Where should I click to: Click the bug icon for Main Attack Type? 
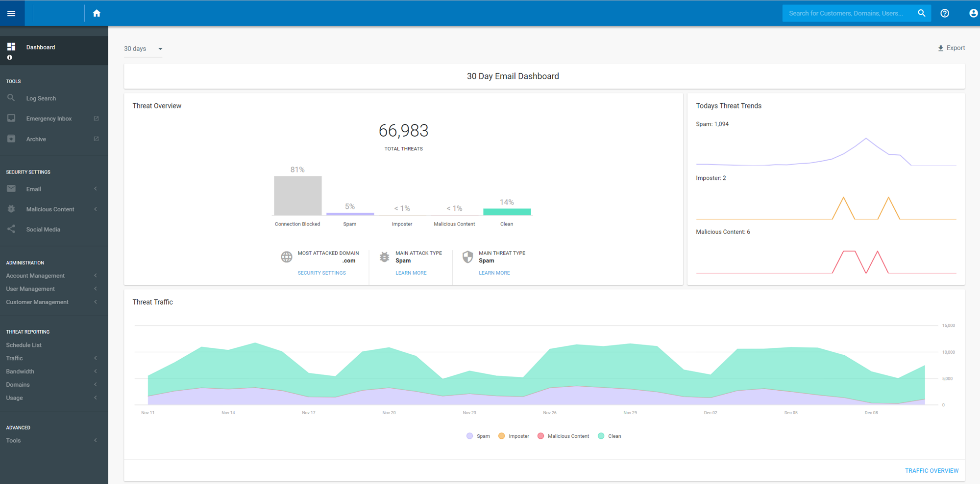(384, 257)
